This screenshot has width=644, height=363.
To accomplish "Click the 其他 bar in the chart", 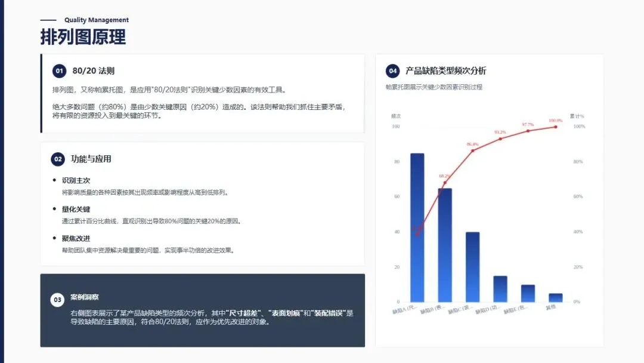I will 556,298.
